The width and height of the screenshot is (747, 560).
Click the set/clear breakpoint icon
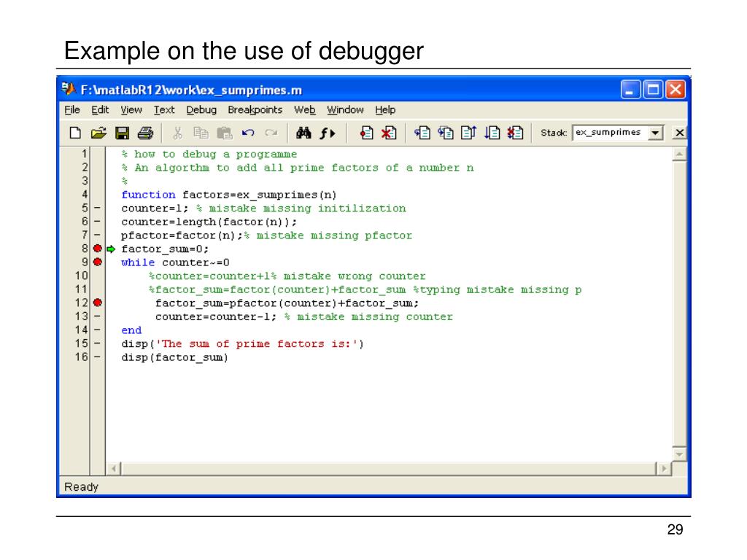366,133
